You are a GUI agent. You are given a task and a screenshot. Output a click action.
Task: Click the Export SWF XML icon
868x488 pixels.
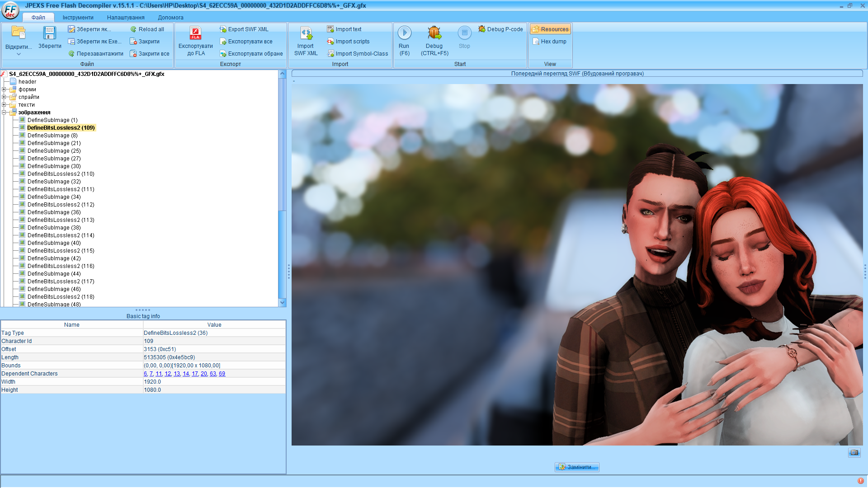pos(223,29)
